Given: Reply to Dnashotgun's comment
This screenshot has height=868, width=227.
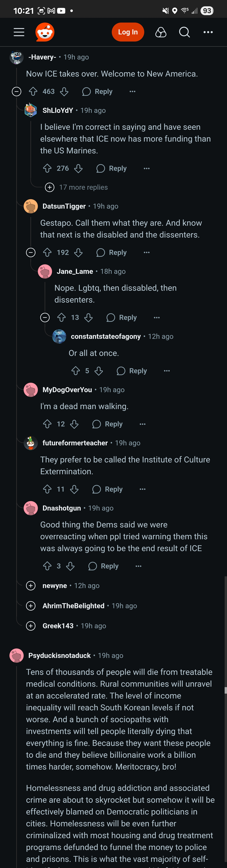Looking at the screenshot, I should pyautogui.click(x=103, y=566).
